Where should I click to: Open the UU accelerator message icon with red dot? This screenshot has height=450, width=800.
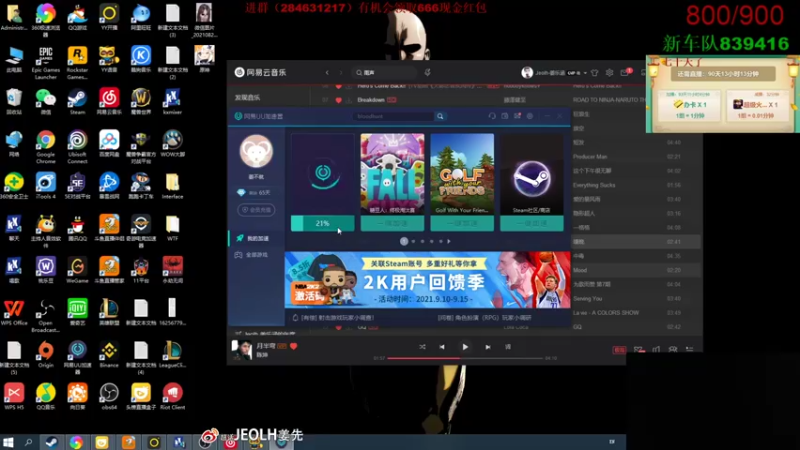coord(517,116)
